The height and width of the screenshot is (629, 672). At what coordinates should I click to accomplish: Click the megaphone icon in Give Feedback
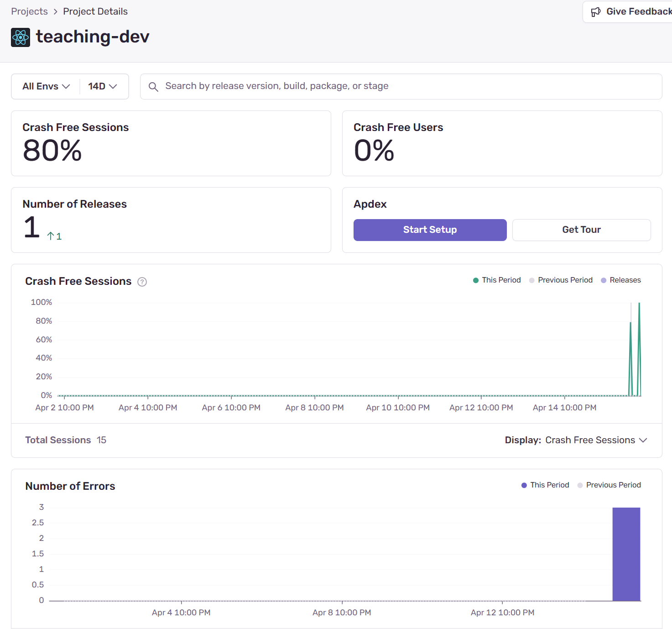pyautogui.click(x=596, y=11)
